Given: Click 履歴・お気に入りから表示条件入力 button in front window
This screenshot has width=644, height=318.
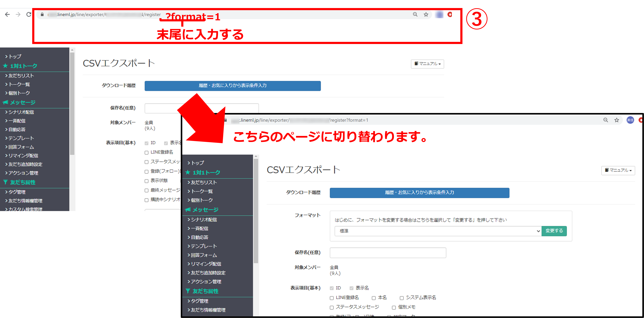Looking at the screenshot, I should 419,193.
